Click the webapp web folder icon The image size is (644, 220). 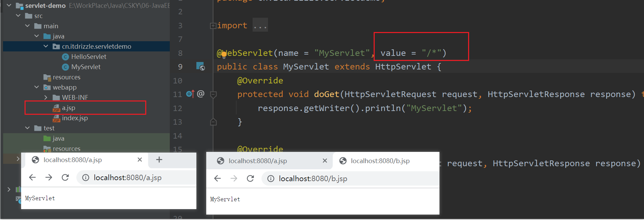47,88
